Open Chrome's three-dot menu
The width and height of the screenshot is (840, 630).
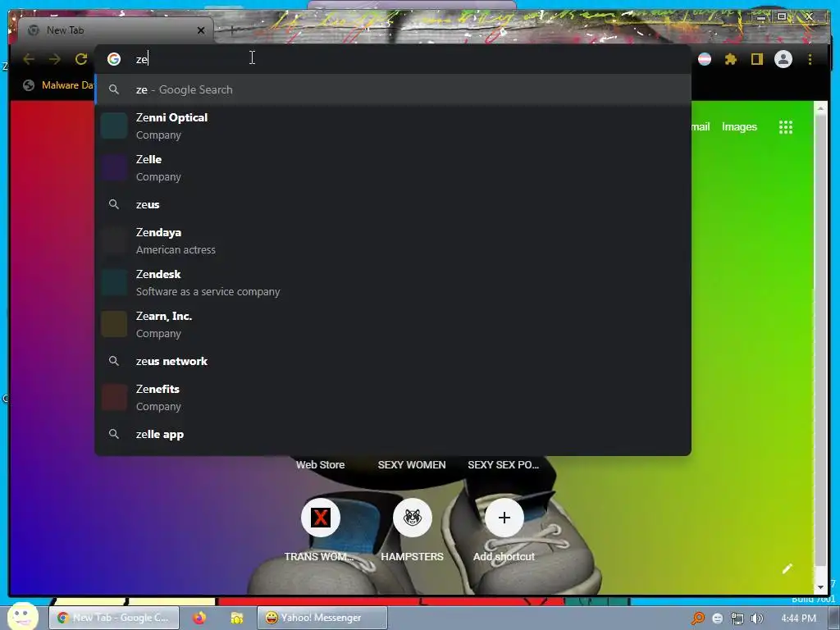[x=810, y=59]
